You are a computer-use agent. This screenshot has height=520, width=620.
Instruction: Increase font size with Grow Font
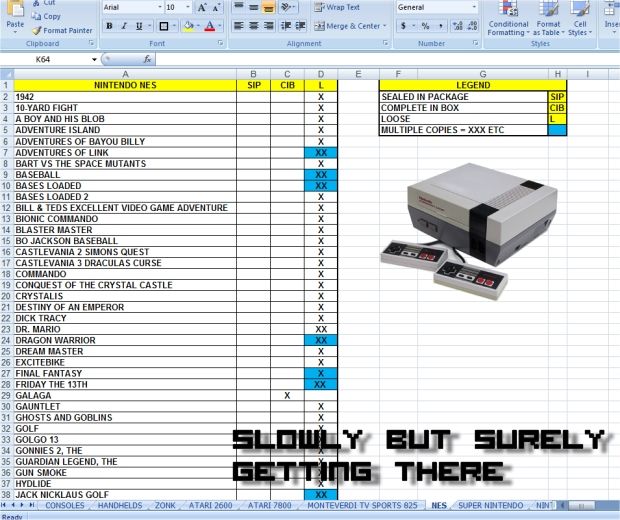pyautogui.click(x=202, y=7)
